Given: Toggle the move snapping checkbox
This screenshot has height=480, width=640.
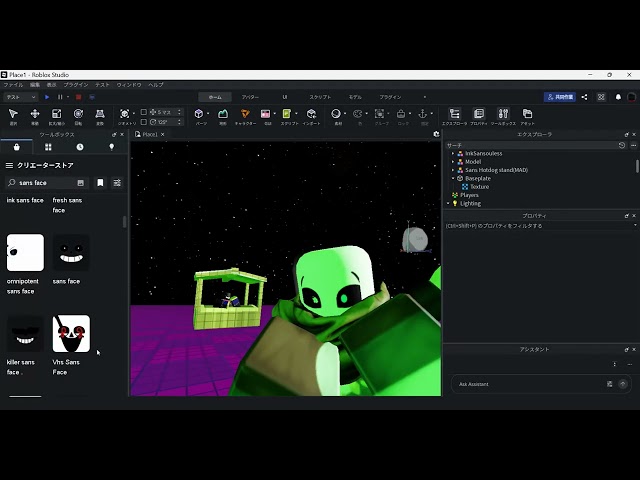Looking at the screenshot, I should pyautogui.click(x=144, y=112).
